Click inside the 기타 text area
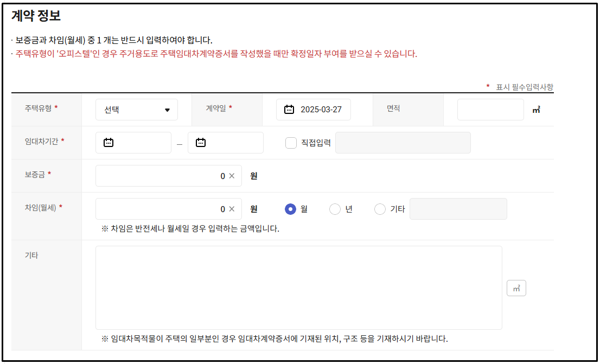 point(298,288)
